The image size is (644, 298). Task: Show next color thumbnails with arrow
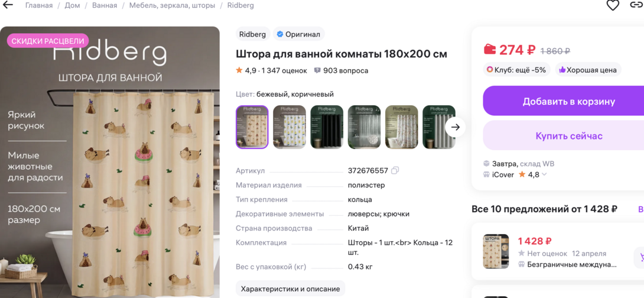click(x=455, y=127)
